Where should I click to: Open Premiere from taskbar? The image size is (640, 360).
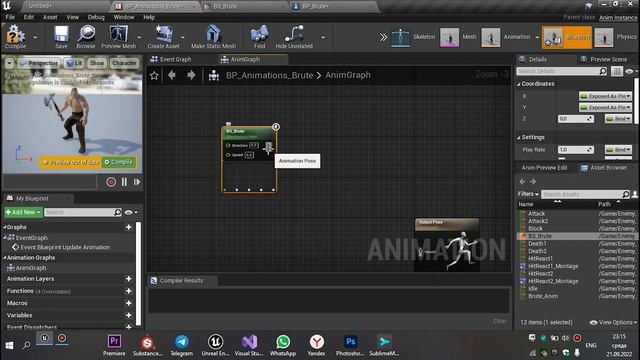pos(114,345)
